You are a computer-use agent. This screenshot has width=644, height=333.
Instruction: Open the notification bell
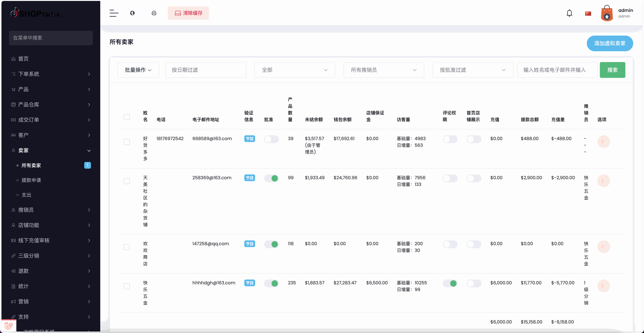pos(569,13)
